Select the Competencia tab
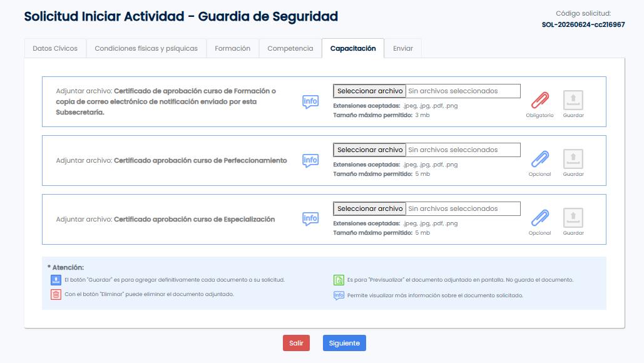The image size is (644, 363). 290,48
